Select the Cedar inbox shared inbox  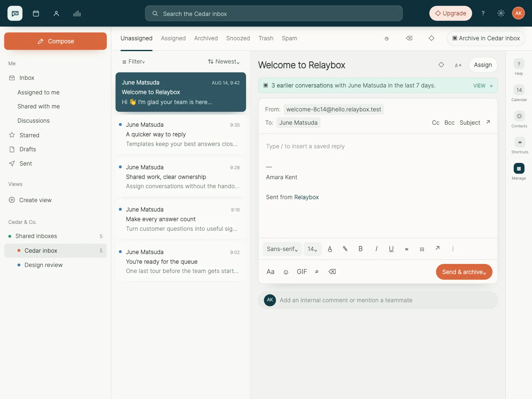click(x=56, y=251)
